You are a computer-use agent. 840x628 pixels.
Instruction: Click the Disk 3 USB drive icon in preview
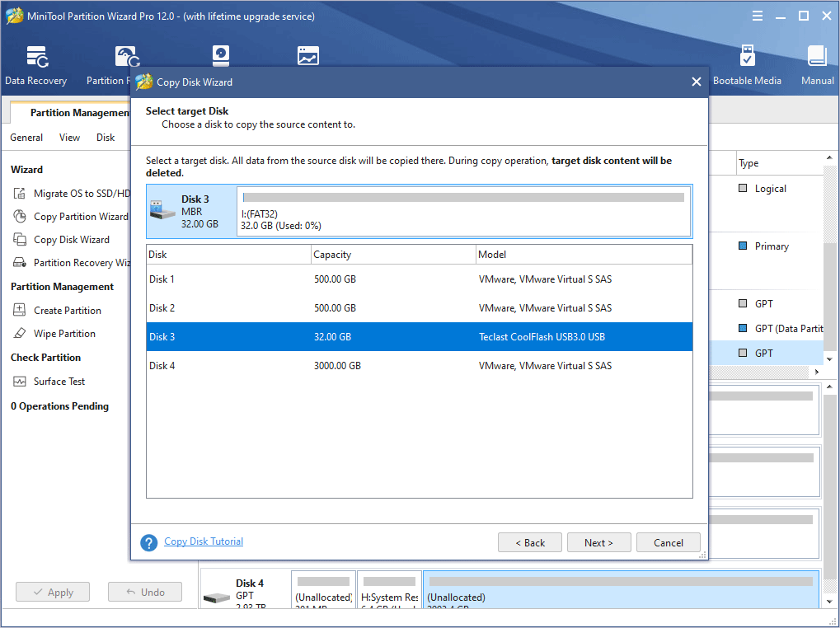click(162, 210)
